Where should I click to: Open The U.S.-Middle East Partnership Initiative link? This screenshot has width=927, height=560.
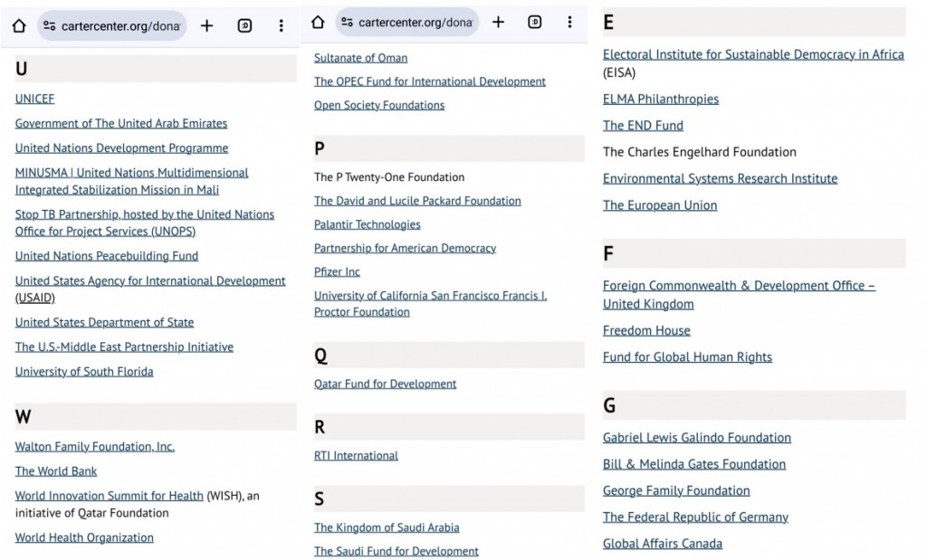[x=124, y=347]
